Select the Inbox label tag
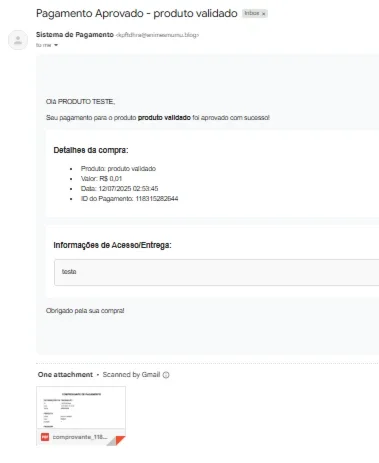Viewport: 379px width, 463px height. pyautogui.click(x=252, y=13)
